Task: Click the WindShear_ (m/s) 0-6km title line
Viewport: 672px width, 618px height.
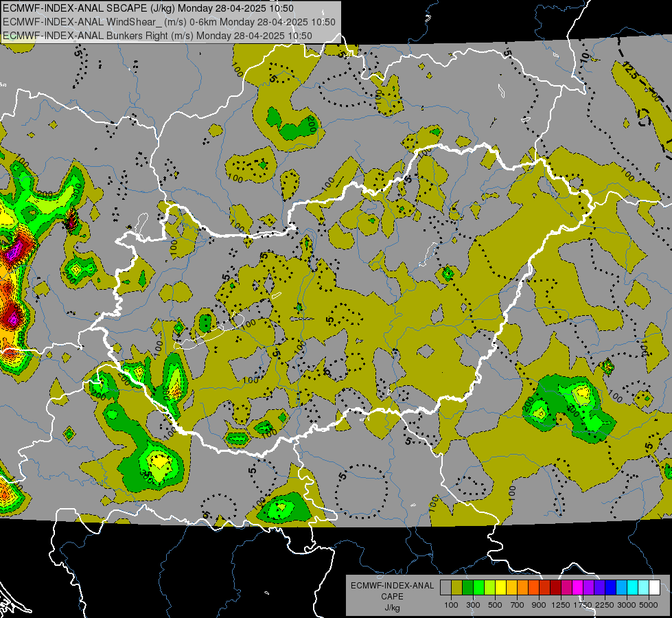Action: tap(170, 22)
